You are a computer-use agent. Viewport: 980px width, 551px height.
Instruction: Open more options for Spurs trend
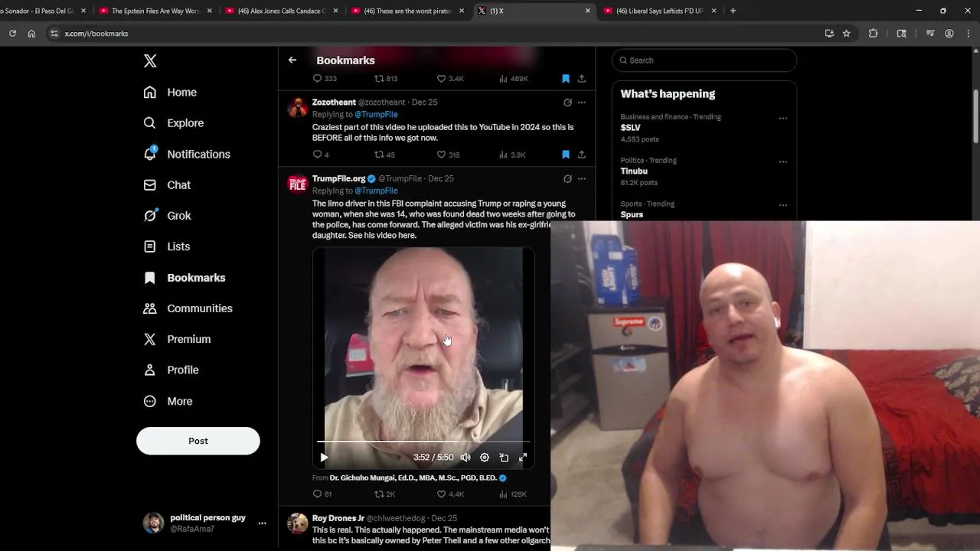(x=783, y=205)
